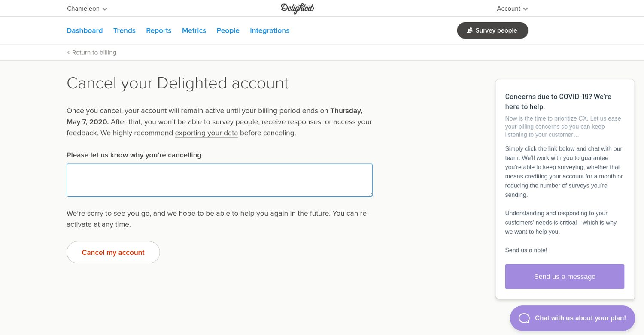Click the Send us a message button
Viewport: 644px width, 335px height.
click(x=565, y=277)
